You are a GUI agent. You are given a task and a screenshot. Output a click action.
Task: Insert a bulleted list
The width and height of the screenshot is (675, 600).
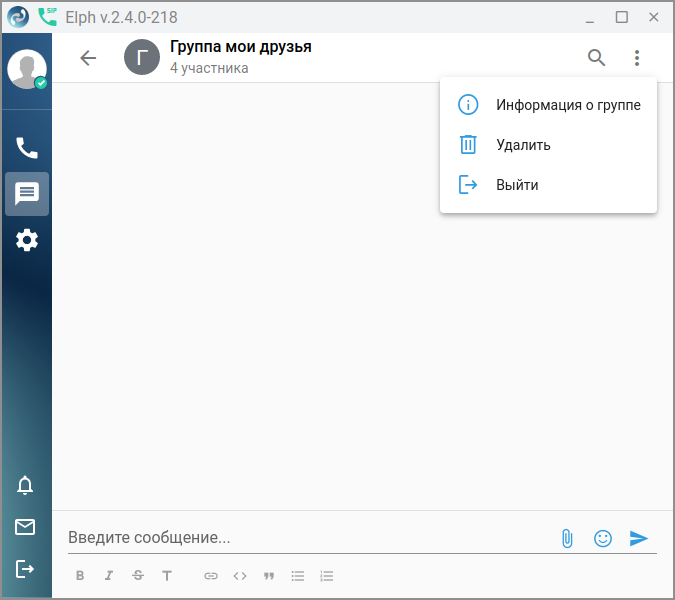click(x=298, y=576)
